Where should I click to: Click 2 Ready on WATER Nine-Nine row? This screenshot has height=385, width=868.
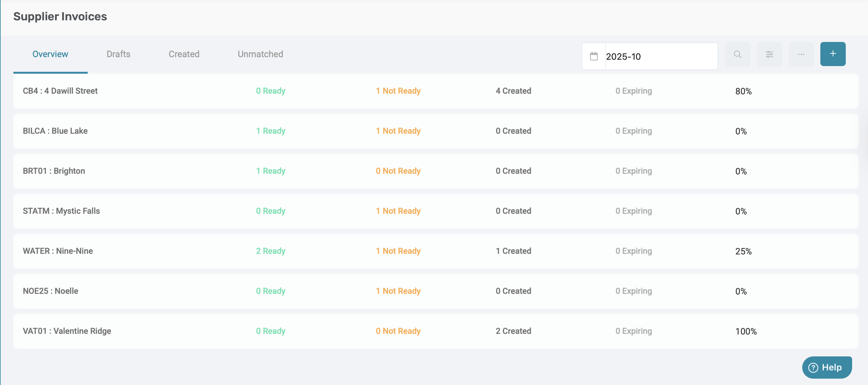271,251
